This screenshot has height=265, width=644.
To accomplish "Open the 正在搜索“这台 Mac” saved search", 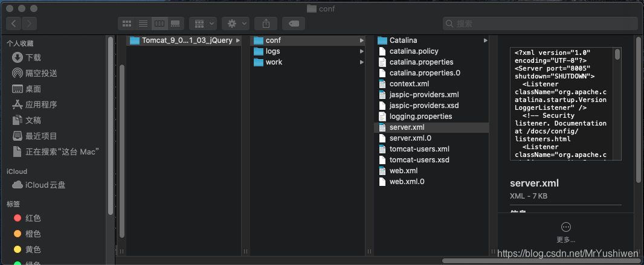I will pos(57,152).
